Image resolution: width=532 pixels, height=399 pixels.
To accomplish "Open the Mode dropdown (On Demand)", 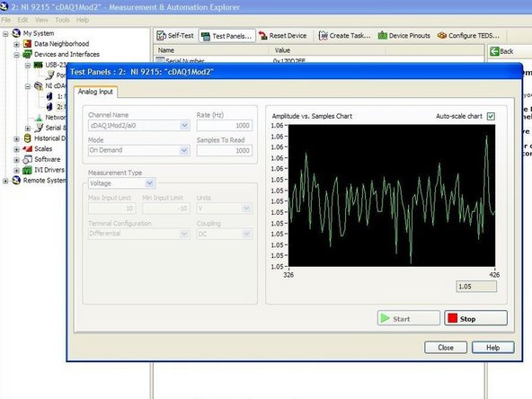I will pos(184,150).
